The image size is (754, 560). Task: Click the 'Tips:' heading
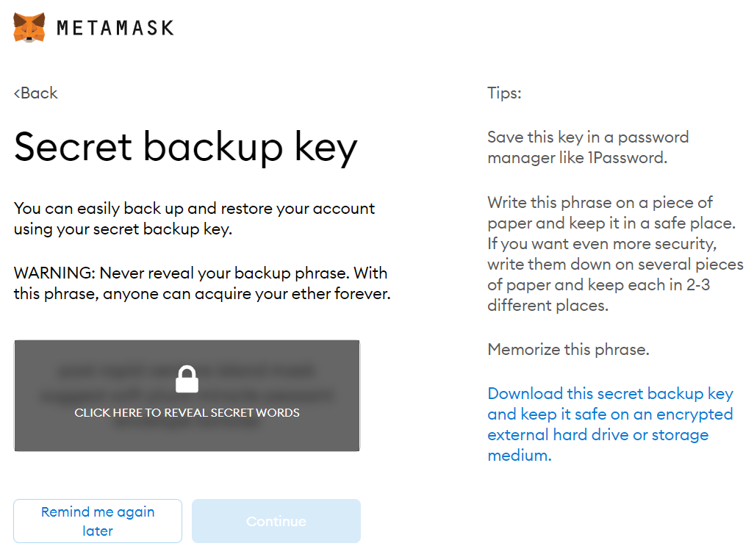[x=504, y=93]
